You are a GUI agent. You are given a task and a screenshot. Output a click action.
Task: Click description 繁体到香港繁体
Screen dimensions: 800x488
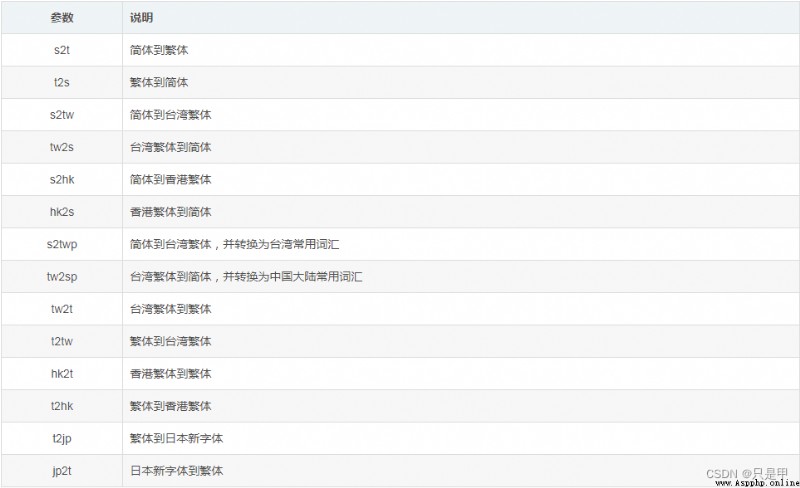[x=170, y=406]
